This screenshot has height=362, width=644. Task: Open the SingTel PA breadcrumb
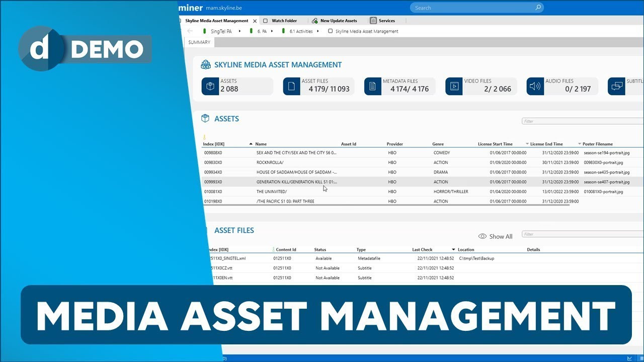click(x=221, y=31)
